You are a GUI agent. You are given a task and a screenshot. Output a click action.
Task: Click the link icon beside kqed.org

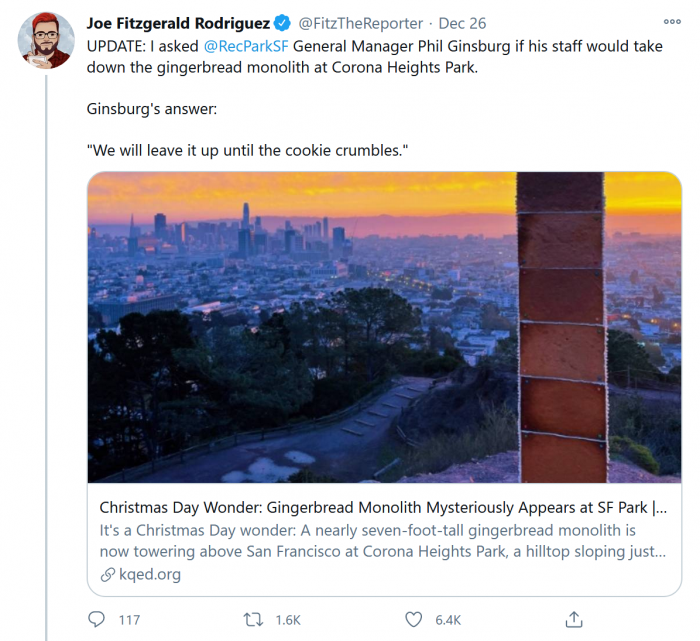(108, 575)
